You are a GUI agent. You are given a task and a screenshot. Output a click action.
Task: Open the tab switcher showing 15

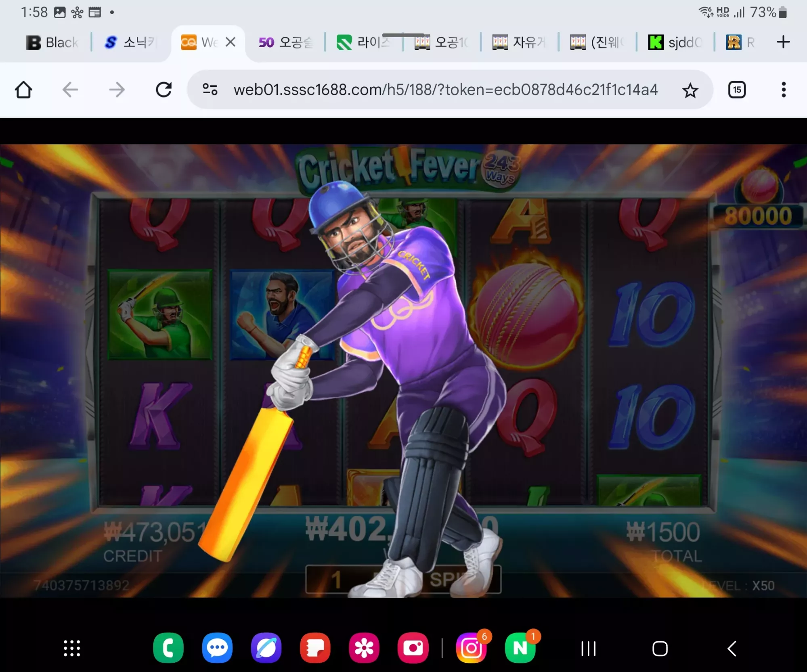[737, 90]
